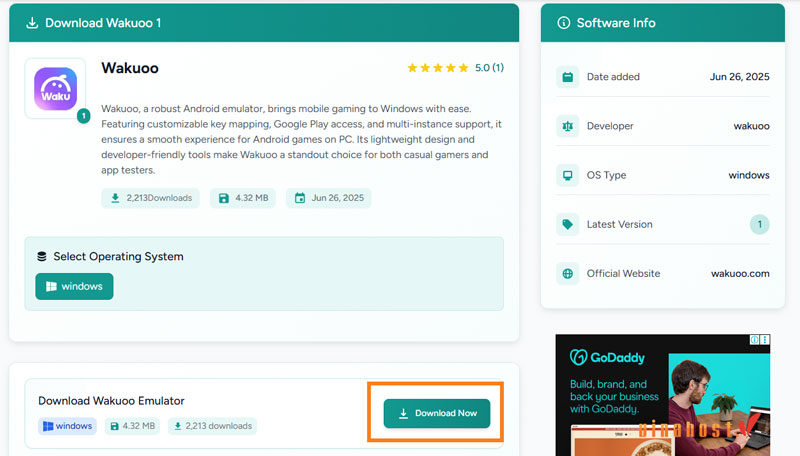Click the Date added calendar icon

[567, 77]
